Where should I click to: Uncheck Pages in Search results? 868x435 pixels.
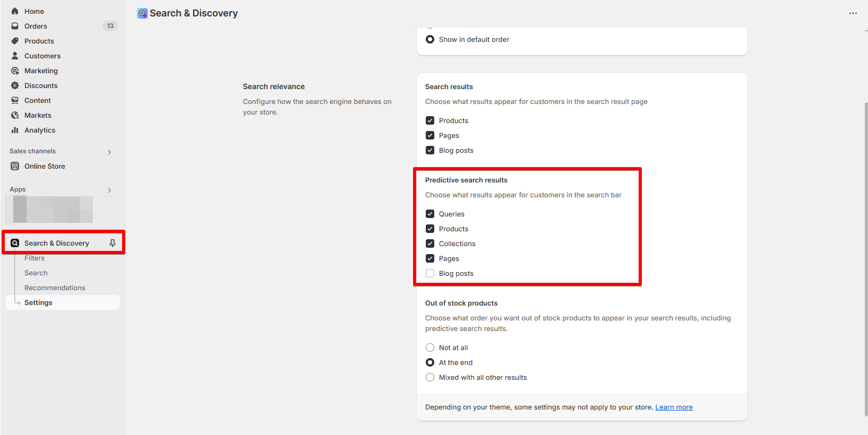click(x=430, y=135)
